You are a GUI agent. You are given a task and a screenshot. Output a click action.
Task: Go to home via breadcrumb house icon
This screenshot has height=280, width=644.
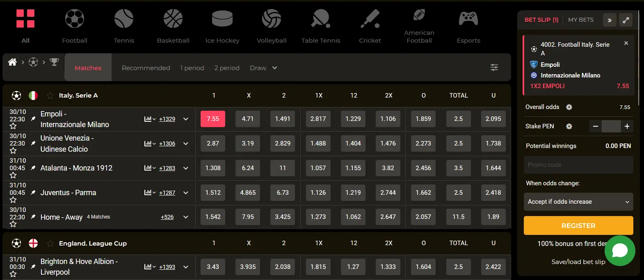click(x=12, y=62)
